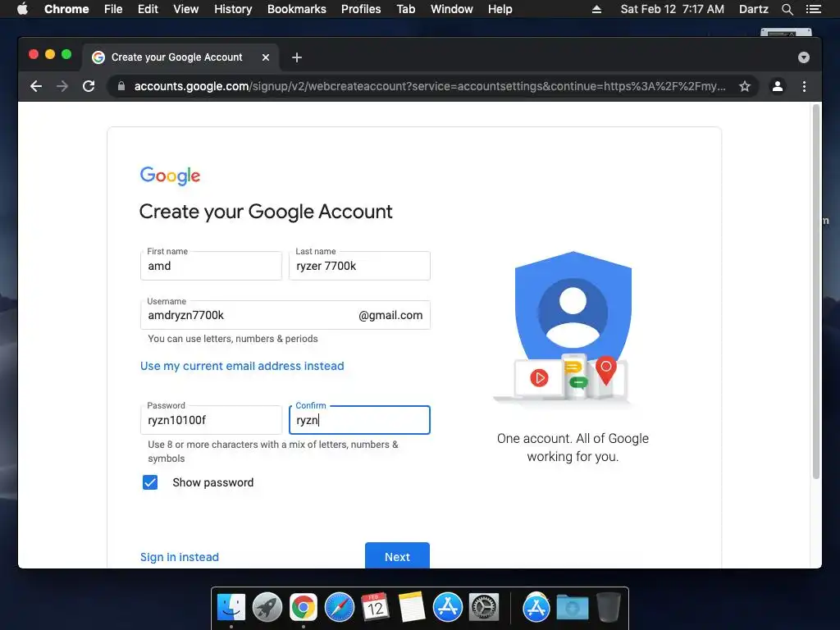The image size is (840, 630).
Task: Open the Notification Center list icon
Action: click(x=813, y=9)
